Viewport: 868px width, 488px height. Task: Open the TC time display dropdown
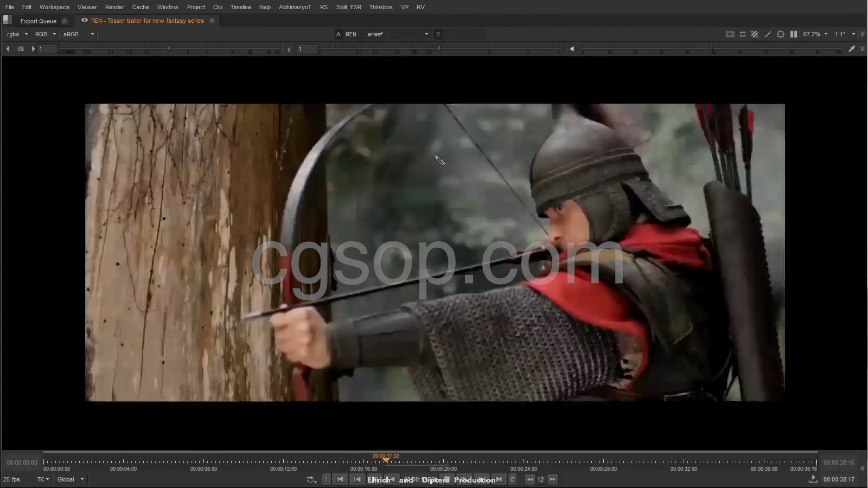43,479
